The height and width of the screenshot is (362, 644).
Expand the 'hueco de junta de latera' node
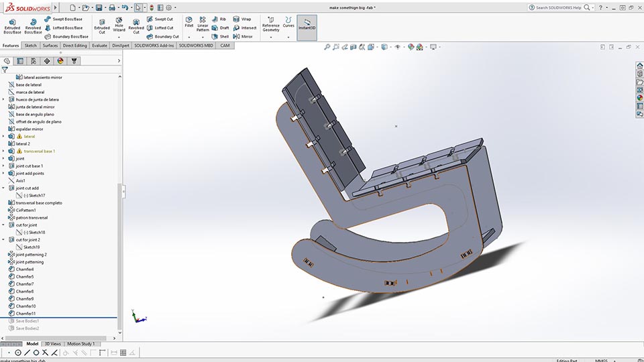tap(3, 99)
